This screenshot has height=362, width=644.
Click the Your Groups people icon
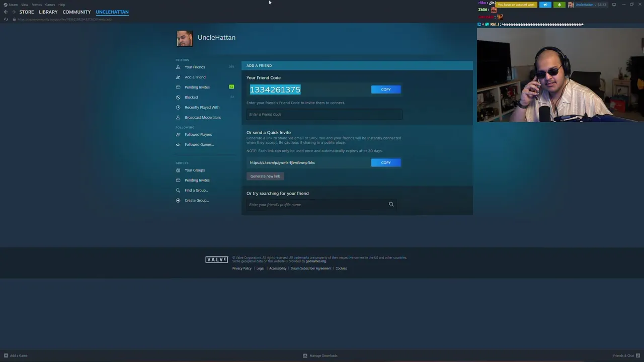[178, 170]
